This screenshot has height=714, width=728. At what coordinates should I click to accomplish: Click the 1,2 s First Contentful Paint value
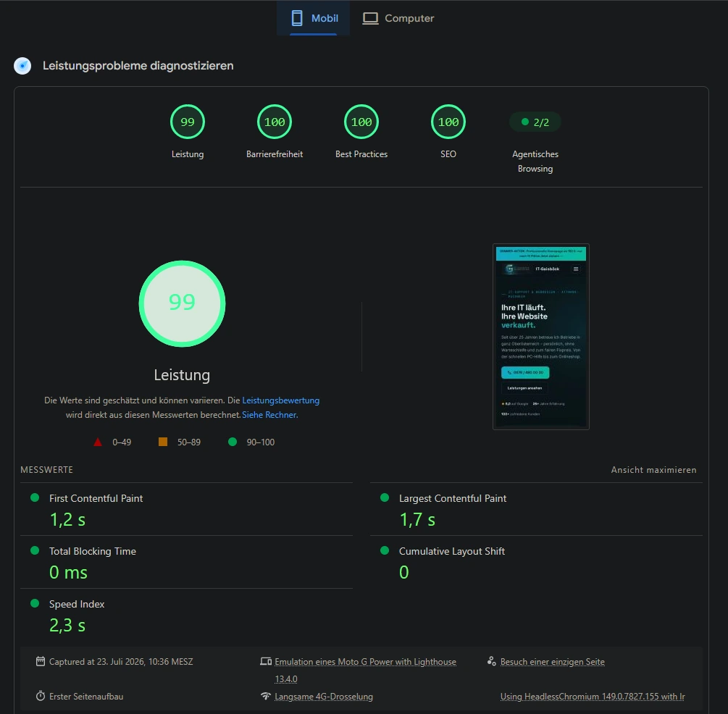click(x=67, y=520)
